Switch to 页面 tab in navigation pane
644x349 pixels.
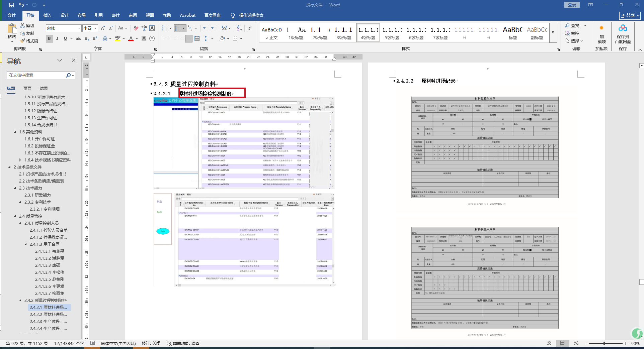[27, 88]
